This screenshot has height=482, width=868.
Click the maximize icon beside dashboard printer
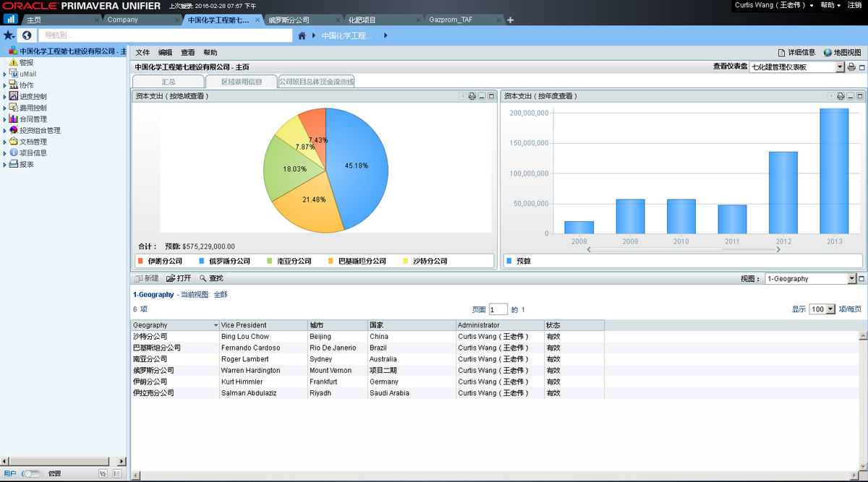861,67
